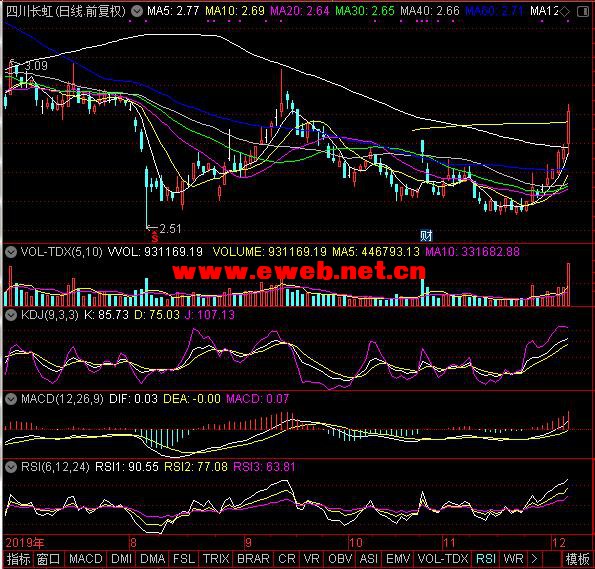Expand the VOL-TDX panel dropdown
595x569 pixels.
coord(11,252)
